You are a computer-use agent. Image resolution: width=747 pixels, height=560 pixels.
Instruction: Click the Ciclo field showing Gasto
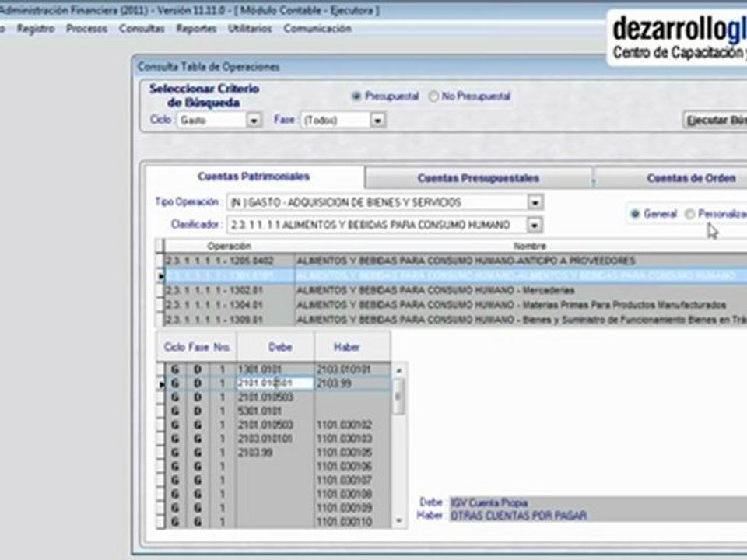212,121
